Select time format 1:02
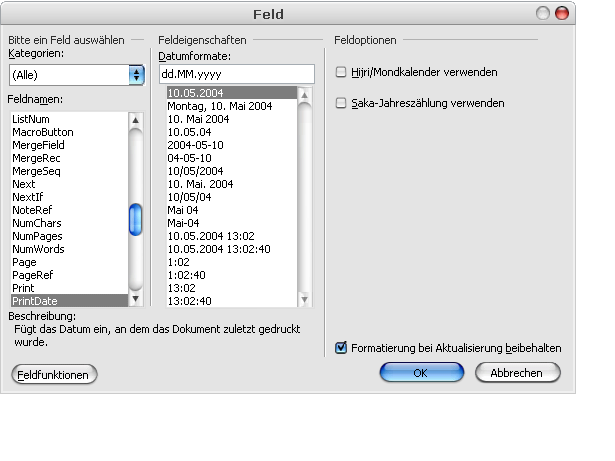Screen dimensions: 615x461 [232, 262]
